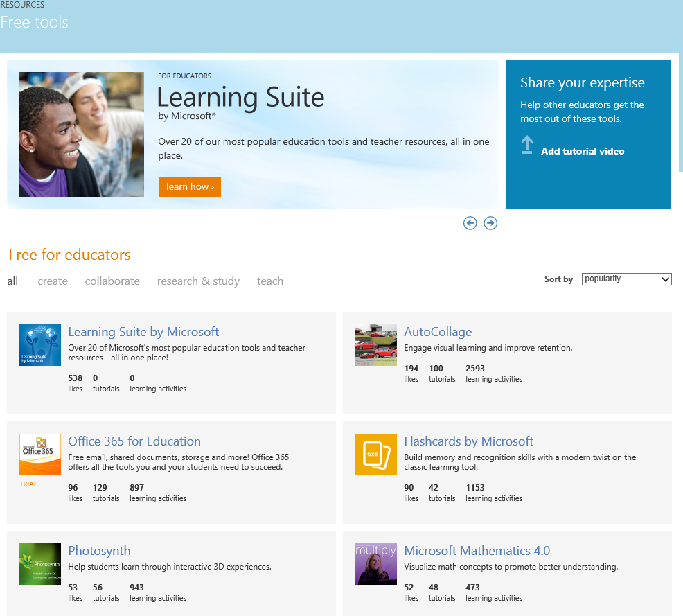Open the Learning Suite by Microsoft icon

pyautogui.click(x=40, y=345)
